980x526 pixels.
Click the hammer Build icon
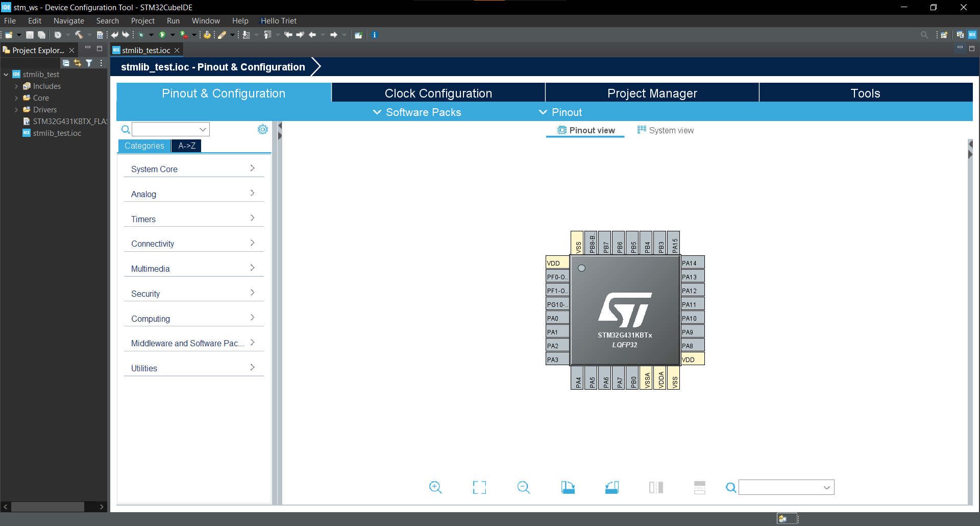click(x=79, y=35)
